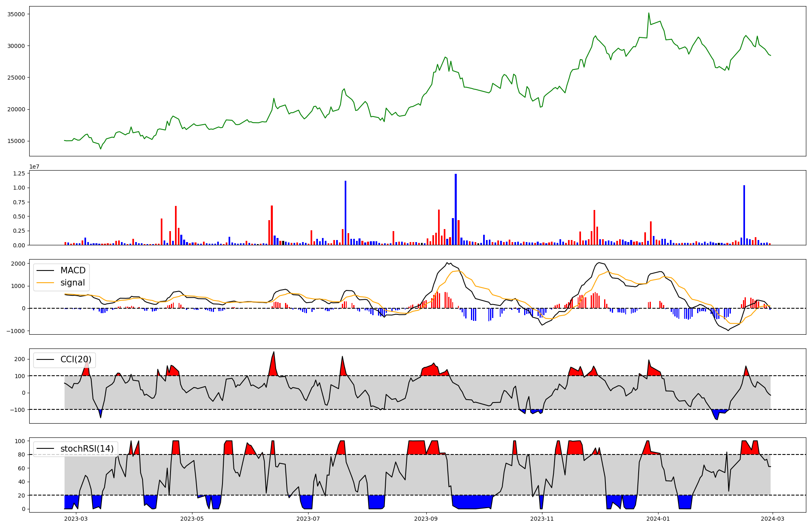The width and height of the screenshot is (812, 528).
Task: Click the 2024-01 x-axis date label
Action: tap(658, 519)
